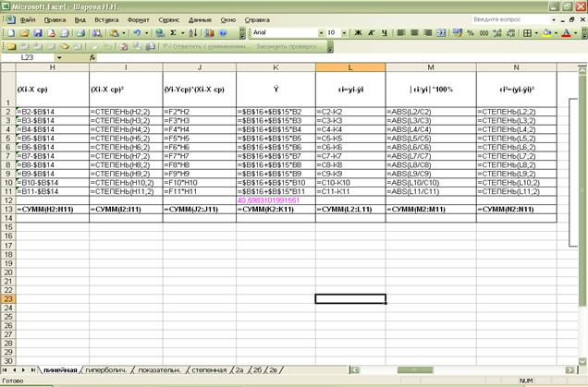The width and height of the screenshot is (588, 387).
Task: Click the fx insert function button
Action: [92, 57]
